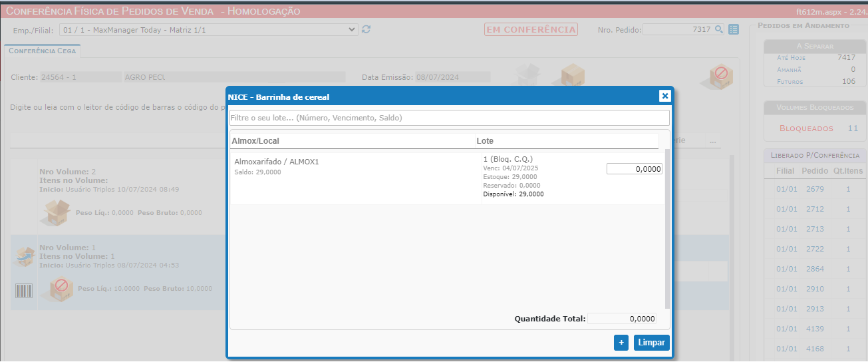Viewport: 868px width, 362px height.
Task: Open the order list icon beside search
Action: [734, 29]
